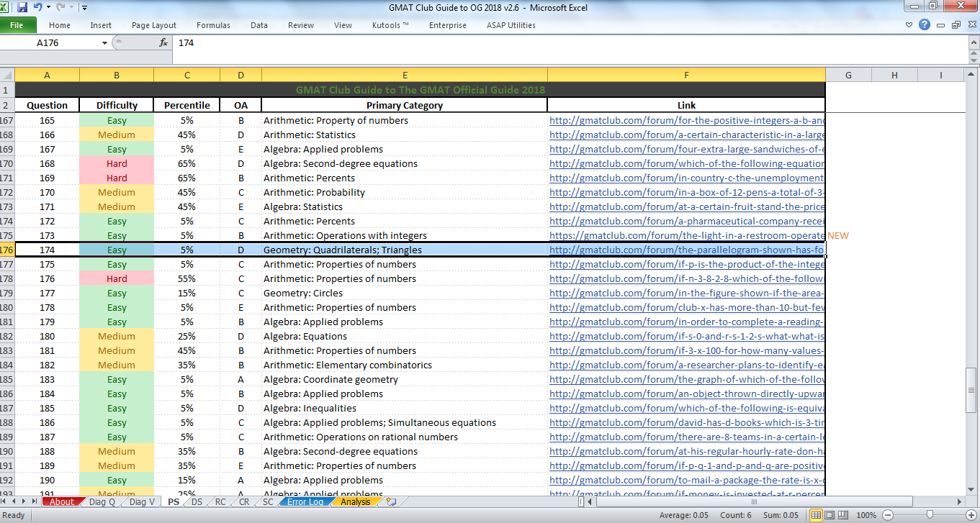Switch to the Home ribbon tab
Screen dimensions: 980x523
(60, 25)
